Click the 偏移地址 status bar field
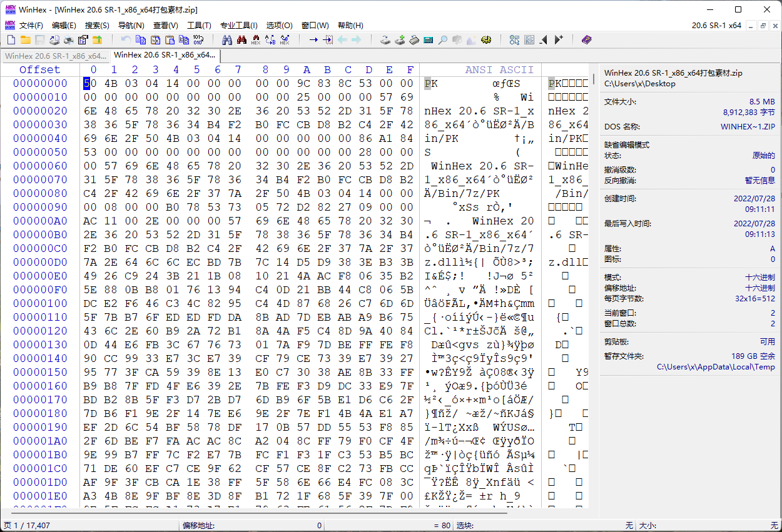Viewport: 782px width, 532px height. click(x=253, y=526)
